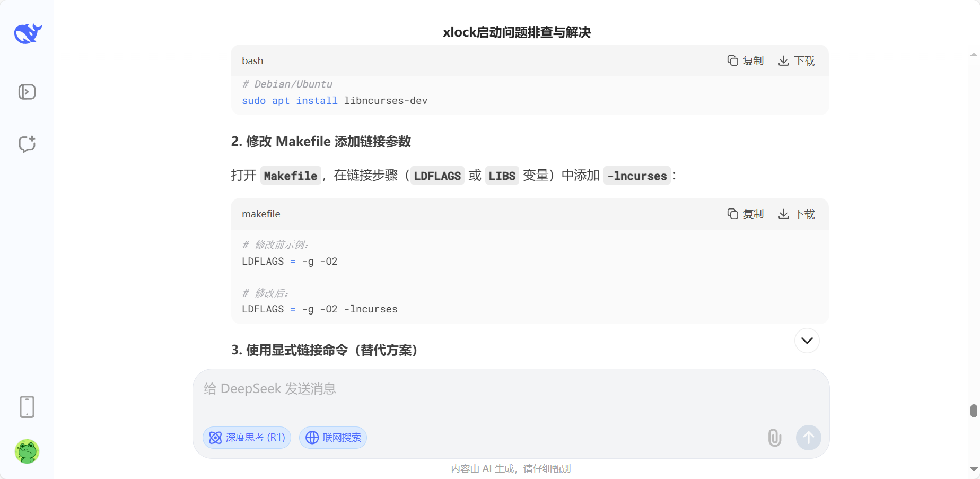Send the message with the arrow button

[809, 438]
